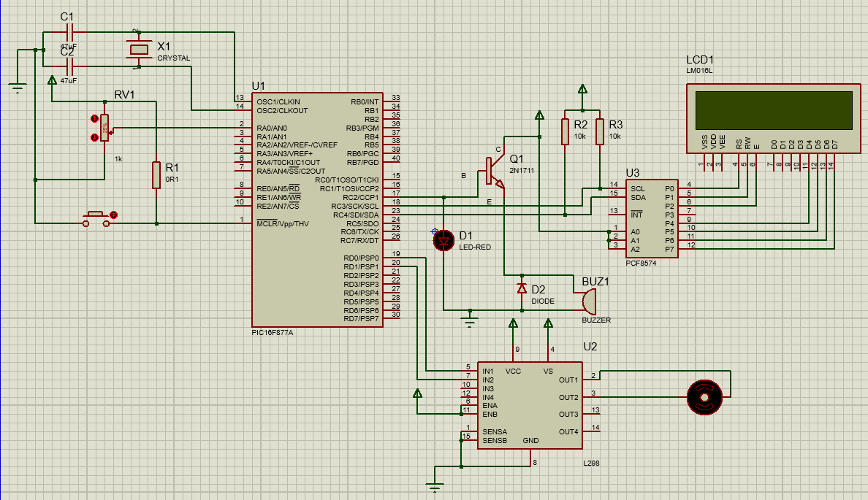Click the VCC arrow above pin 9
Viewport: 868px width, 500px height.
pyautogui.click(x=514, y=321)
